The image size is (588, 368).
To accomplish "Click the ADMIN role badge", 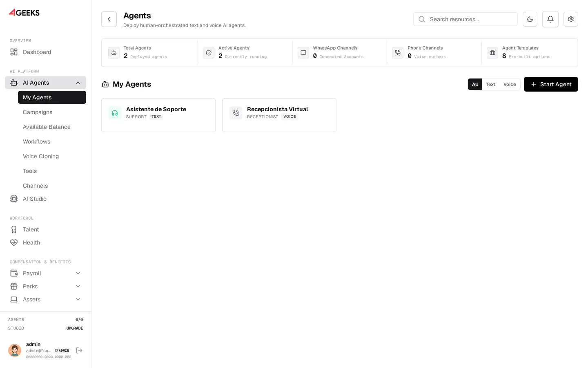I will pos(62,350).
